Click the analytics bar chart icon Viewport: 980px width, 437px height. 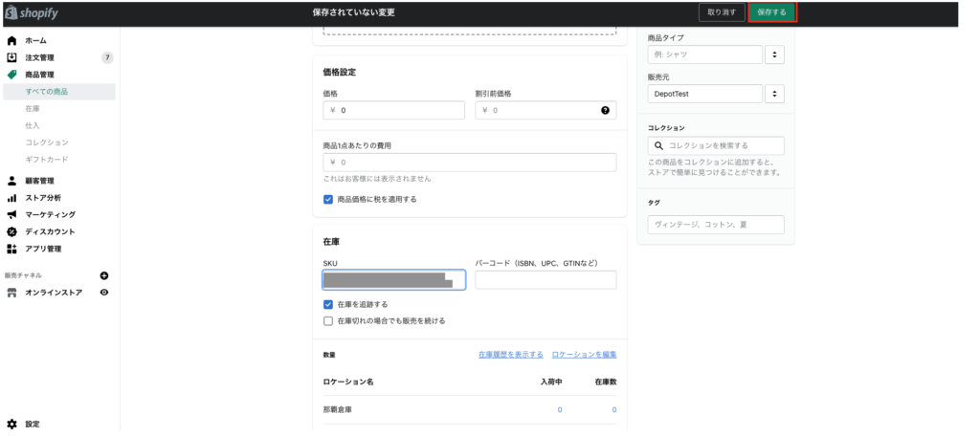click(11, 198)
